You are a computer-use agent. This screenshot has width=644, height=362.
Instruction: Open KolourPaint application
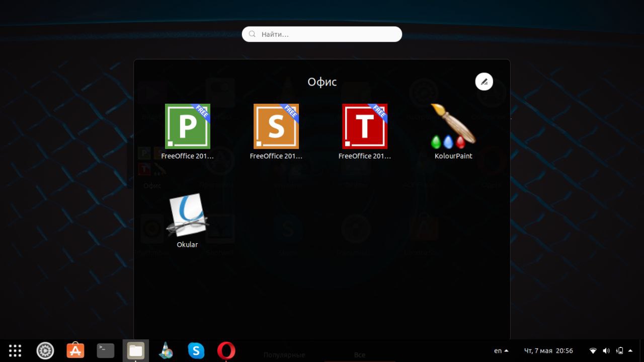tap(453, 126)
